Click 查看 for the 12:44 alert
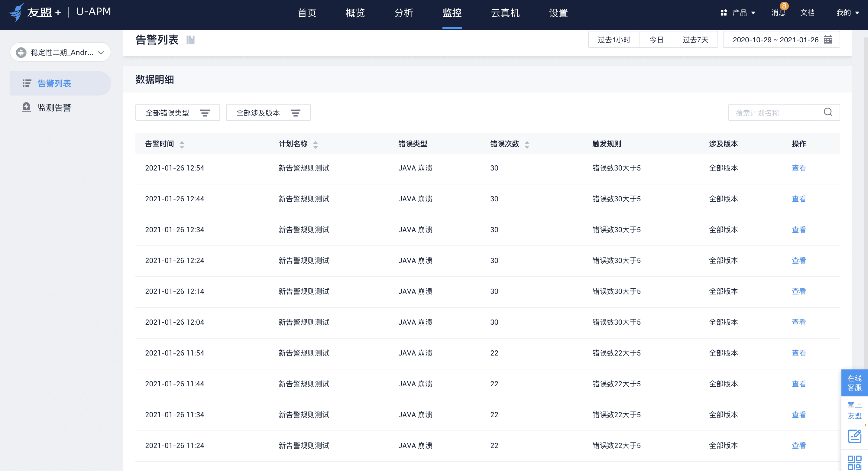Screen dimensions: 868x471 [x=798, y=199]
